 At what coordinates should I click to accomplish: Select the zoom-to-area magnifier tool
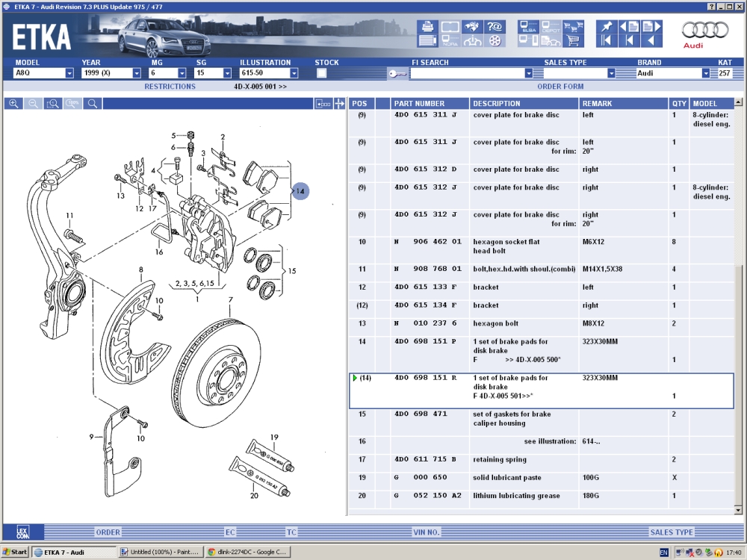tap(53, 103)
